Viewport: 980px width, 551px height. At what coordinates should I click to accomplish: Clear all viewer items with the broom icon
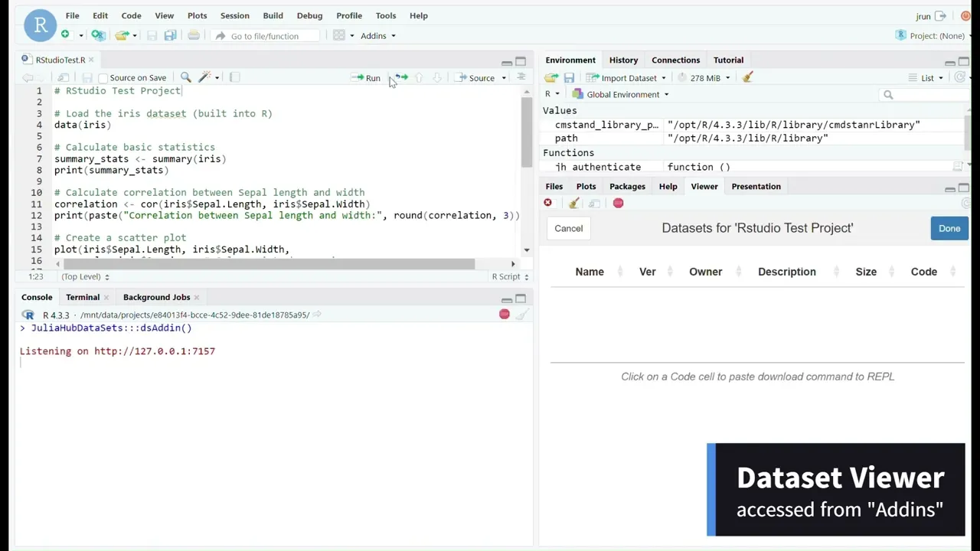(x=573, y=203)
